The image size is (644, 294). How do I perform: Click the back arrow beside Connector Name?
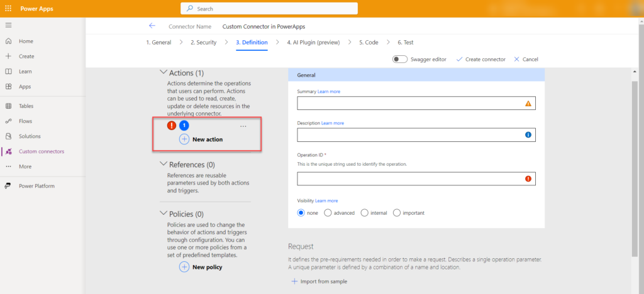tap(152, 26)
